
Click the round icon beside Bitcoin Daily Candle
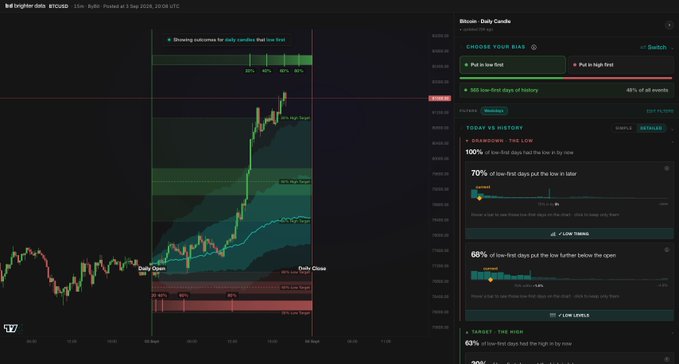[669, 25]
